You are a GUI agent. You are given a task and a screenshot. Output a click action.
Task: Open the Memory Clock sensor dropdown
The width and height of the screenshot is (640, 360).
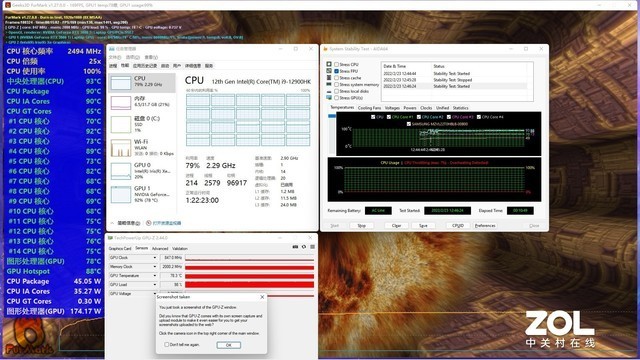155,267
